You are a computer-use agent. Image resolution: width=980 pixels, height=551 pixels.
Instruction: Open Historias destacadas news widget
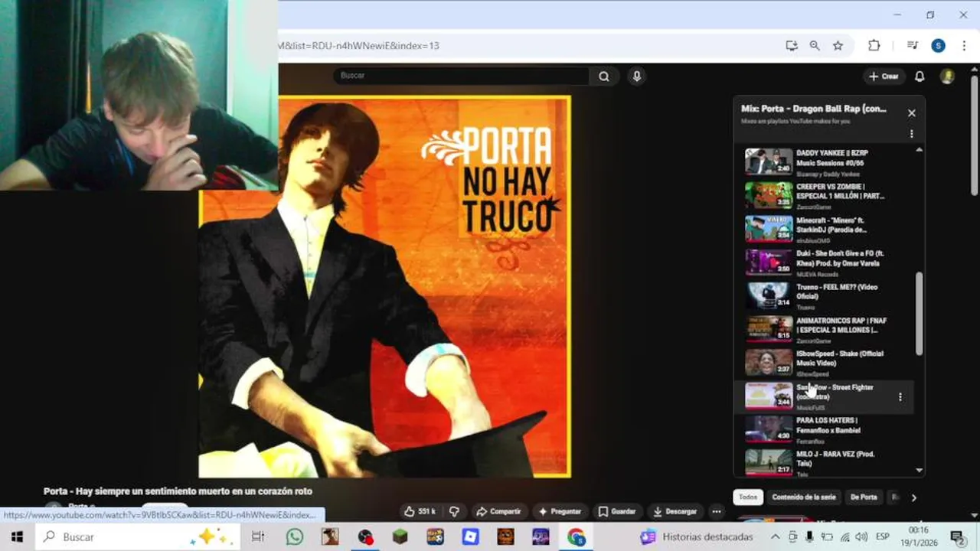click(697, 537)
